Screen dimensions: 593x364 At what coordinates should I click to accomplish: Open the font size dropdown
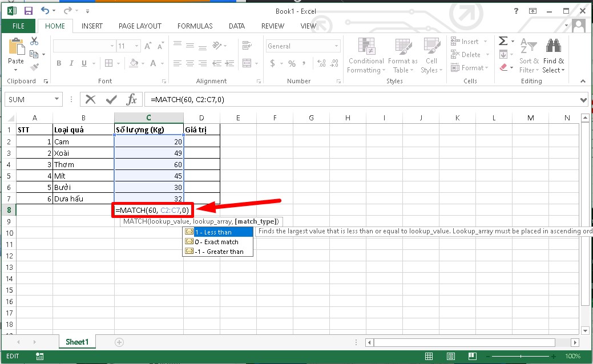coord(136,46)
